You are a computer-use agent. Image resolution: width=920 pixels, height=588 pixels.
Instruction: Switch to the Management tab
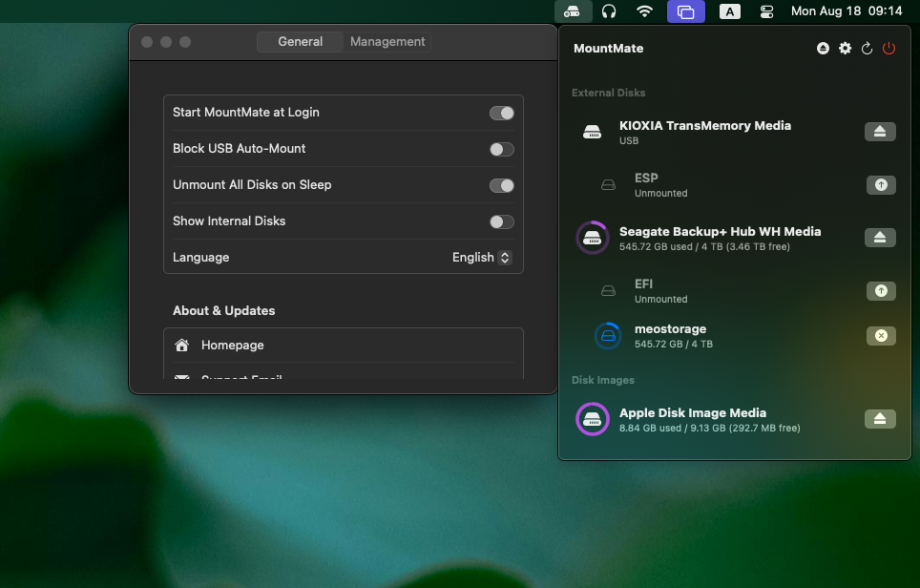pos(387,42)
